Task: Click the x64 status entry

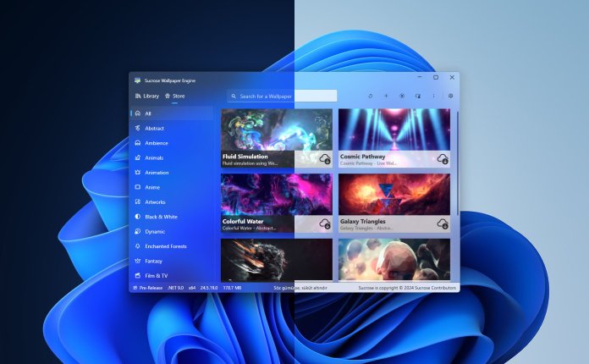Action: [x=192, y=288]
